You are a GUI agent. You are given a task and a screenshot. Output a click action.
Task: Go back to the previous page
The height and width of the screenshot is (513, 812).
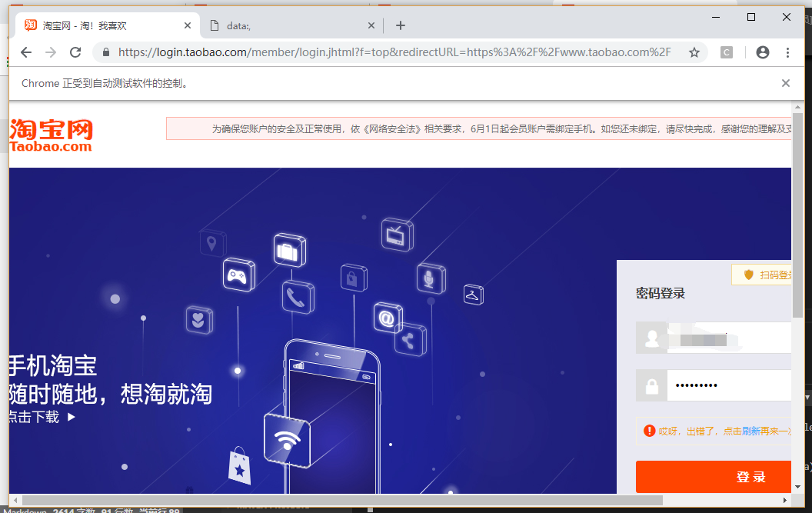click(x=26, y=52)
